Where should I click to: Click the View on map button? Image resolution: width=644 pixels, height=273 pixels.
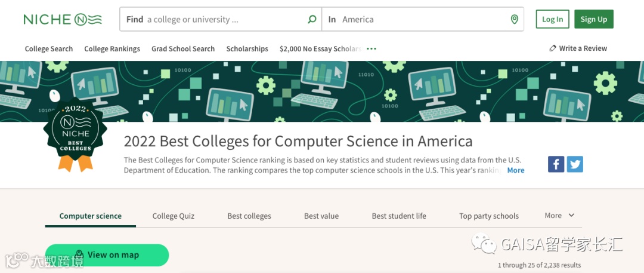tap(107, 255)
